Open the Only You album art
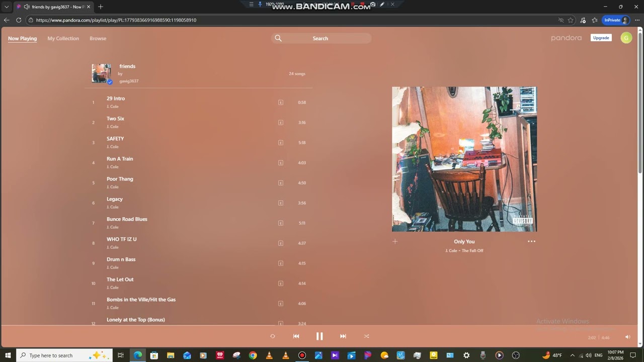Image resolution: width=644 pixels, height=362 pixels. 464,159
